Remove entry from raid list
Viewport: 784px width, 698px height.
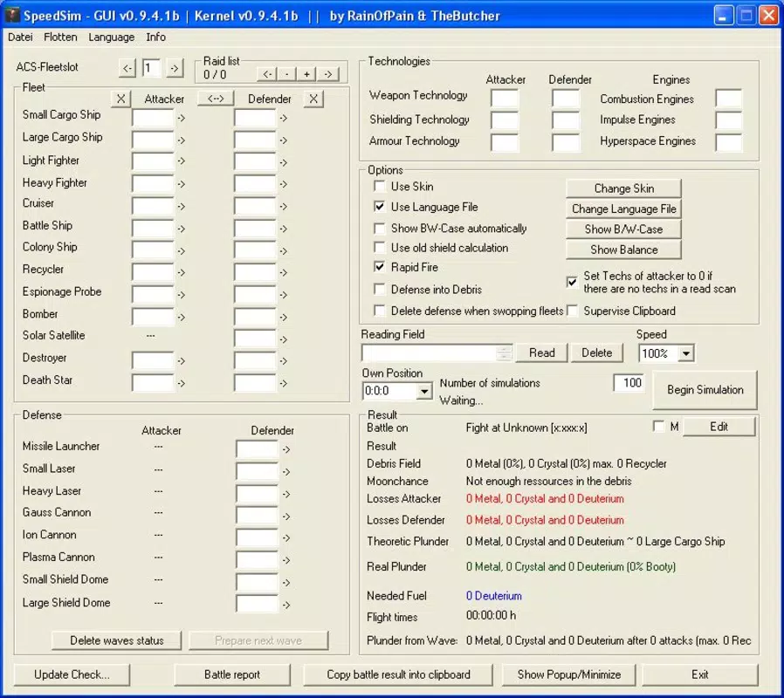(287, 74)
